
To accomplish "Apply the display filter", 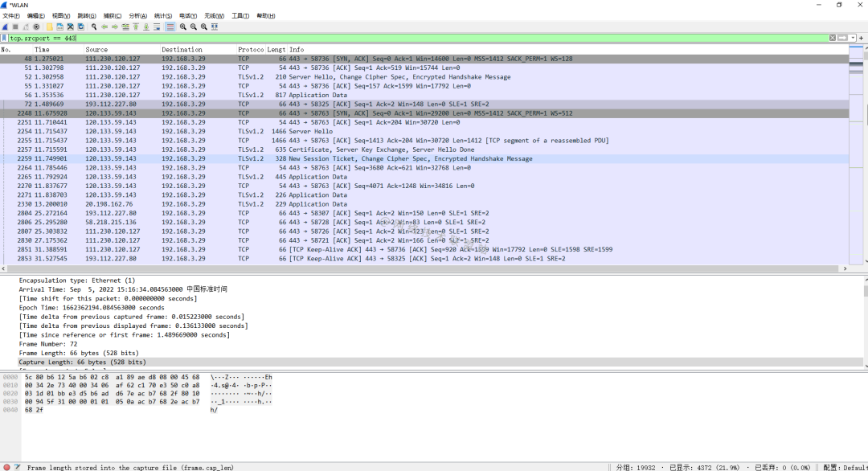I will [842, 39].
